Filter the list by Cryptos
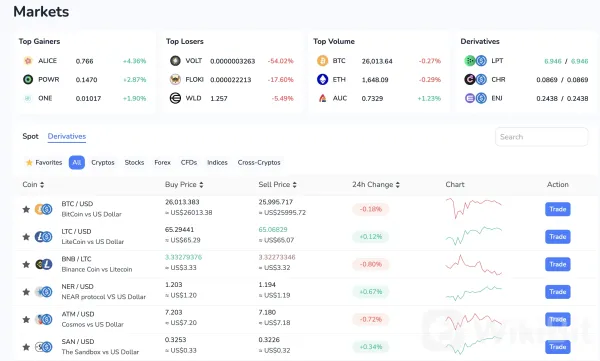This screenshot has height=361, width=600. click(x=103, y=162)
